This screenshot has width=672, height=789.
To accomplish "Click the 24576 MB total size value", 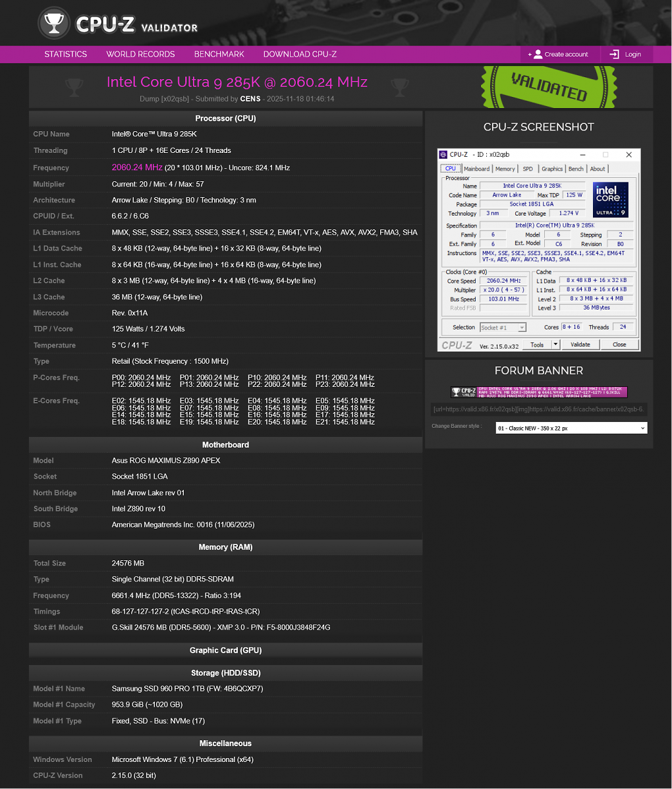I will 128,563.
